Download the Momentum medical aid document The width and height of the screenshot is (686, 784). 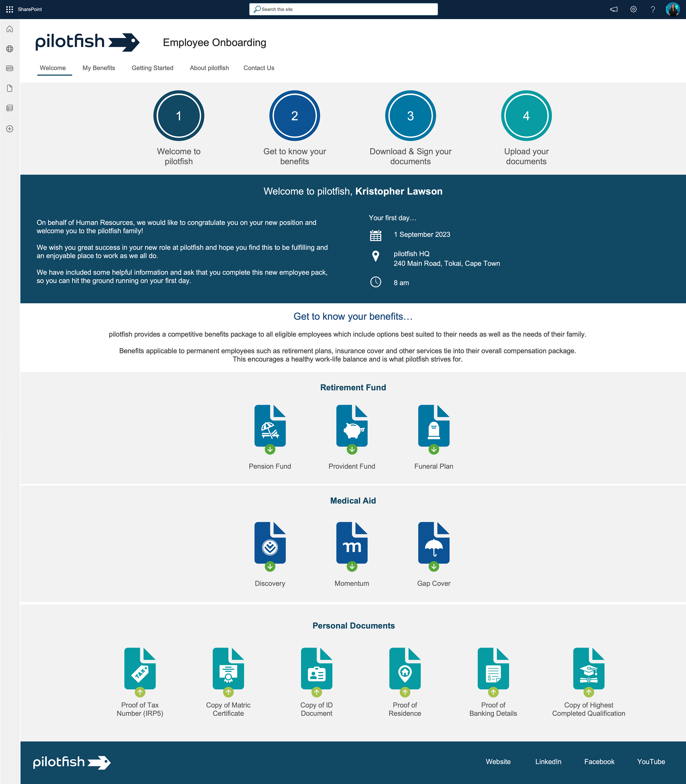tap(352, 547)
